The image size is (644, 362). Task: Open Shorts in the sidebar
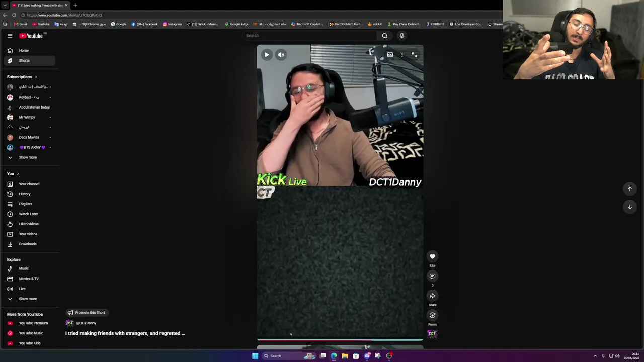pyautogui.click(x=30, y=61)
